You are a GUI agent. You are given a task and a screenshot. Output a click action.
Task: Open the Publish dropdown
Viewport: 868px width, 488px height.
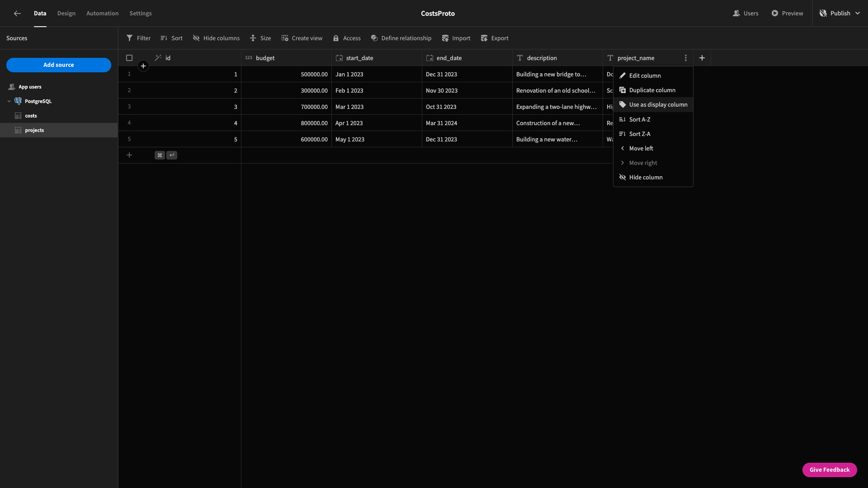click(840, 13)
